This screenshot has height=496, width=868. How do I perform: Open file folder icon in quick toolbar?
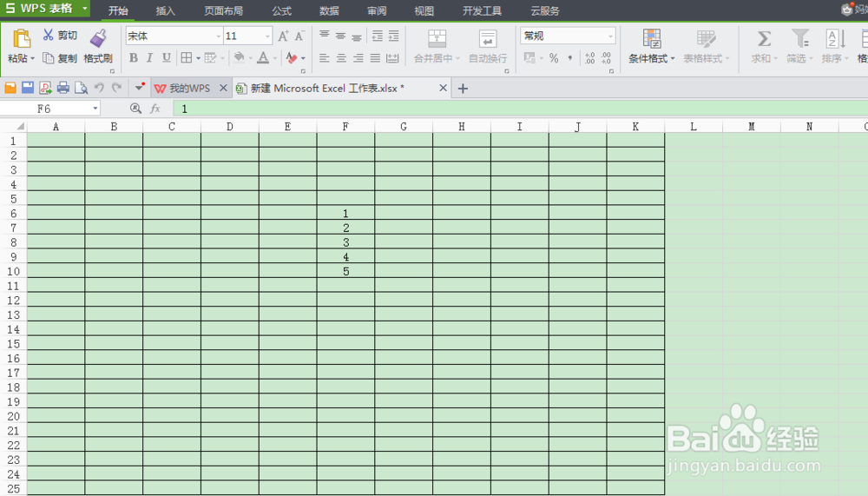coord(10,88)
